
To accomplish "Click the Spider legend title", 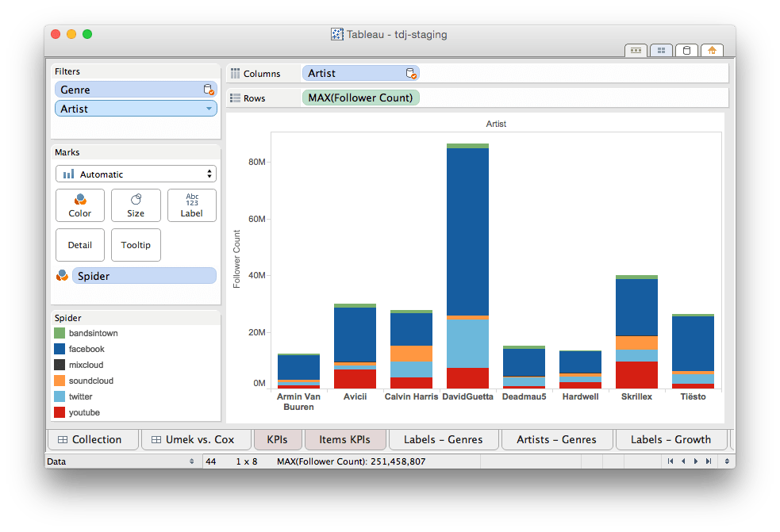I will 68,318.
